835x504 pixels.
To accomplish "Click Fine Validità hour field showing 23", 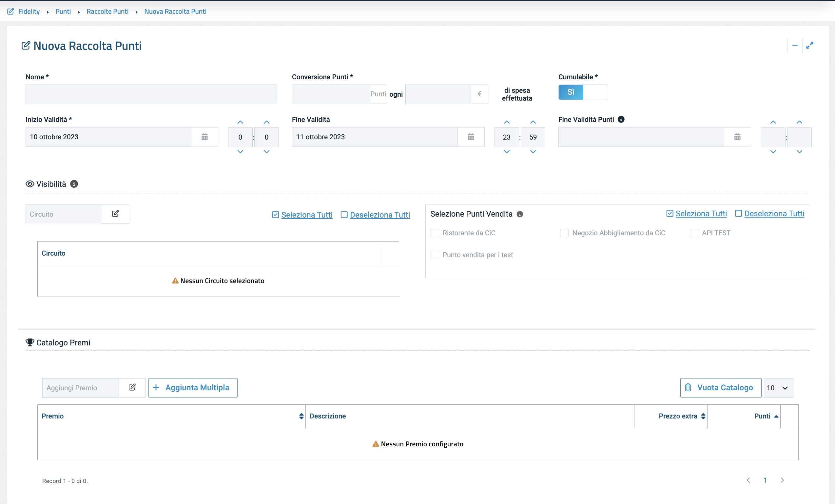I will (507, 137).
